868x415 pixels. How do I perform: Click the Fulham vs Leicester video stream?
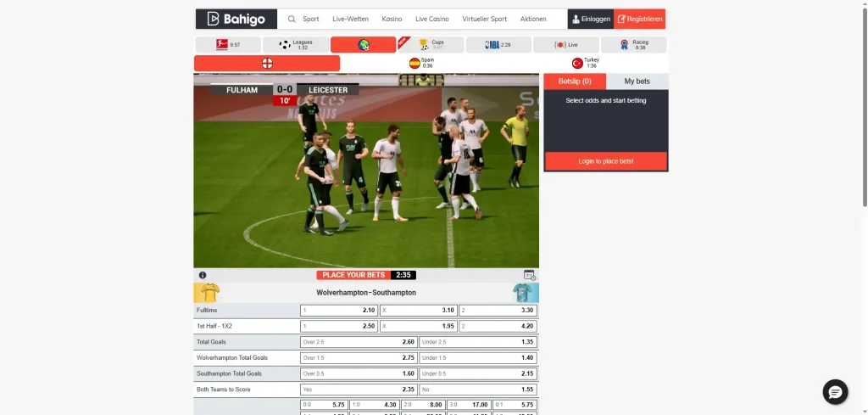click(366, 171)
